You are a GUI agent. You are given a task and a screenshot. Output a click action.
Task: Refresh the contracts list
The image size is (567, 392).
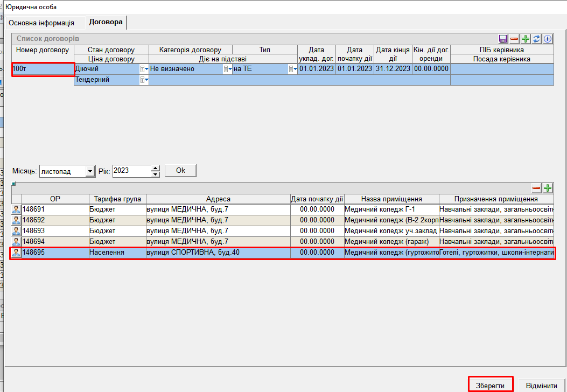click(537, 39)
